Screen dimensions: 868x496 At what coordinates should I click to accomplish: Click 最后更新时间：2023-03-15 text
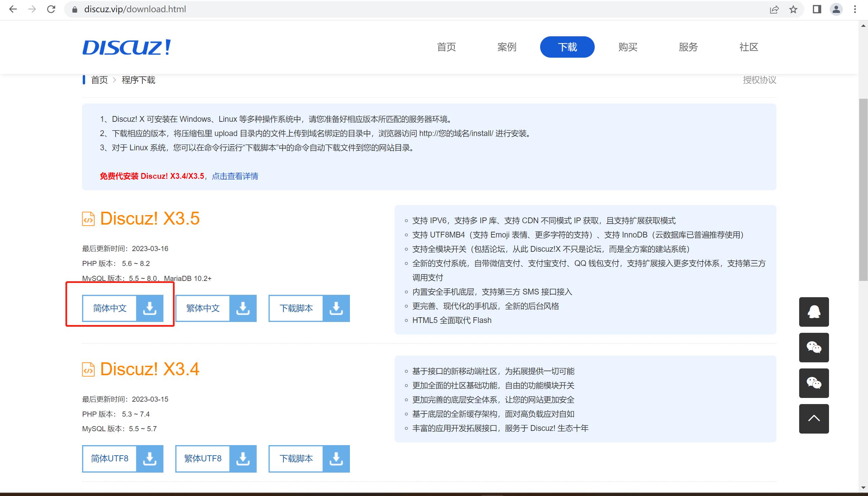pos(125,399)
